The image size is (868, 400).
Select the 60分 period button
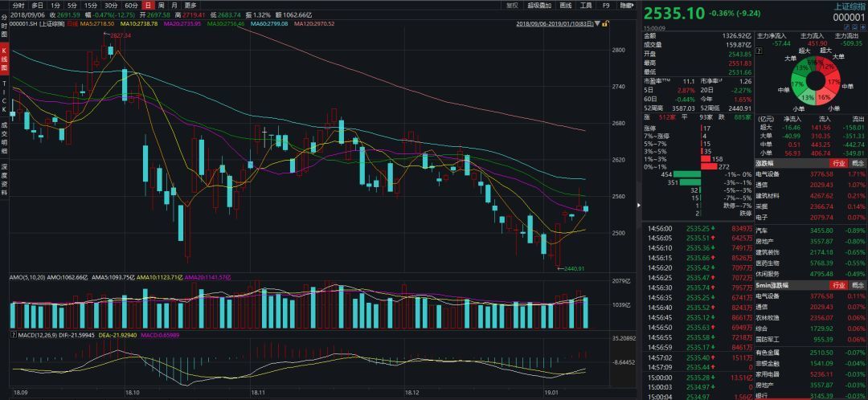coord(131,5)
